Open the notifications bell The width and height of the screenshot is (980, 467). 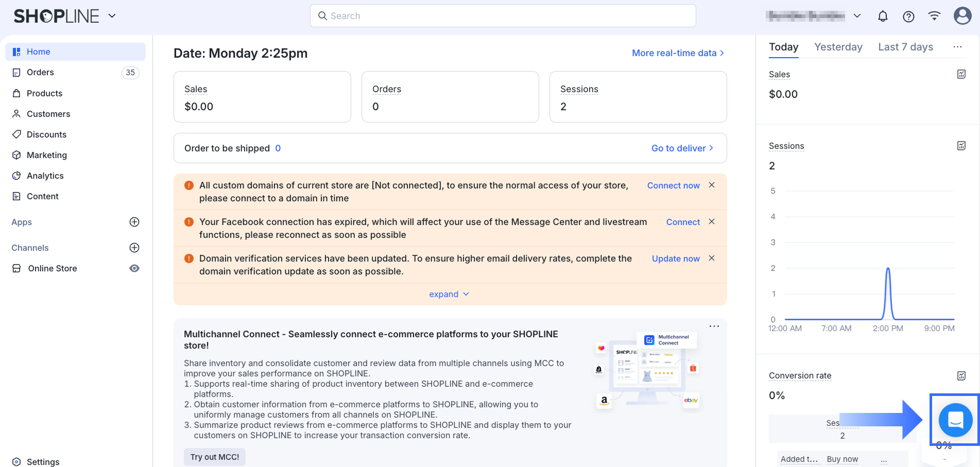(883, 16)
